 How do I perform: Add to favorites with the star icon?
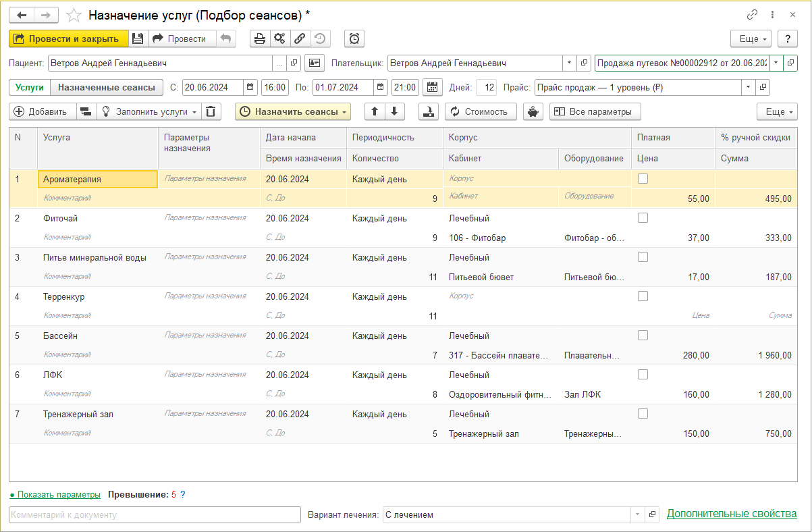[74, 15]
